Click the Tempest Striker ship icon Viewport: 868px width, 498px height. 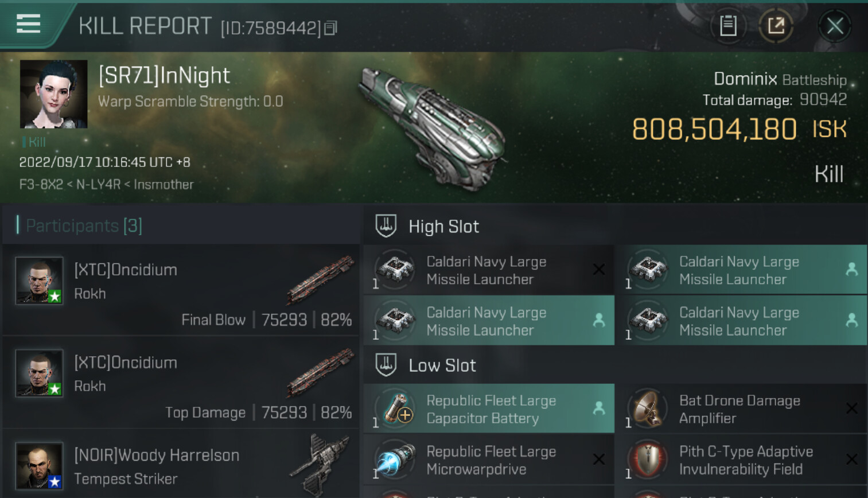(x=320, y=464)
